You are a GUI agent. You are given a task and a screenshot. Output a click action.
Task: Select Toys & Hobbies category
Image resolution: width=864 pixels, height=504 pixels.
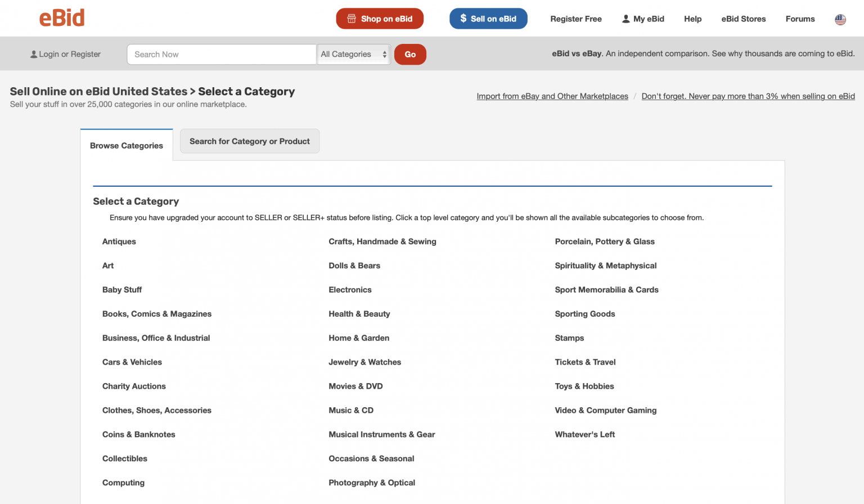pyautogui.click(x=584, y=387)
